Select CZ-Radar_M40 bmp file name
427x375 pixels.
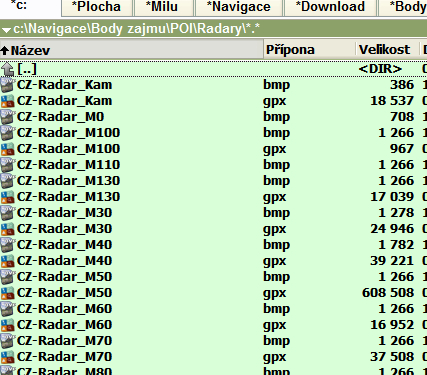[64, 245]
